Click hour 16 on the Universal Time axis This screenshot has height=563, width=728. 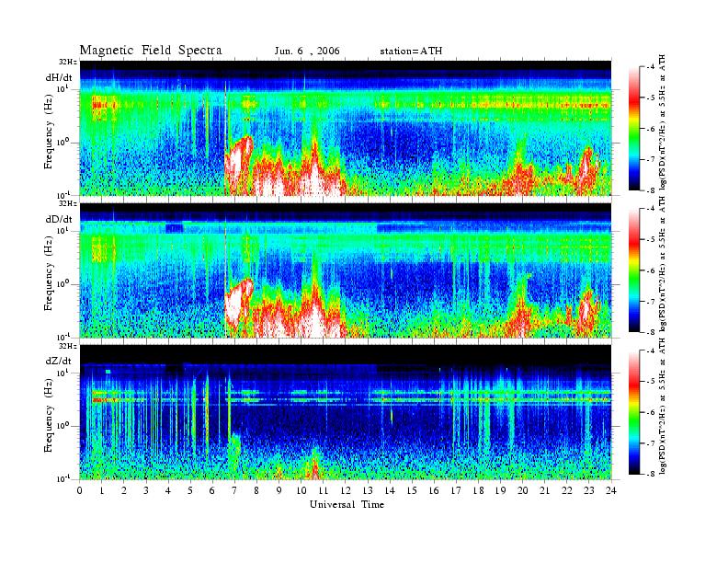click(434, 490)
